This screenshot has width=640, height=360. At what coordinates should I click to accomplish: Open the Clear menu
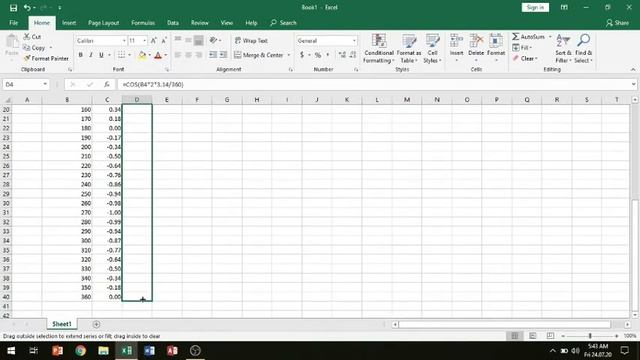click(525, 58)
